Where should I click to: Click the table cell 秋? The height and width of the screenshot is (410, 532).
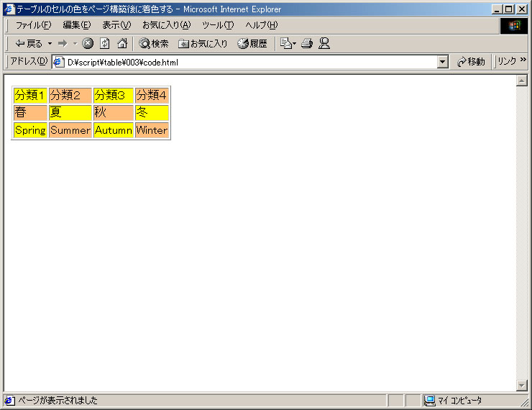pos(114,113)
